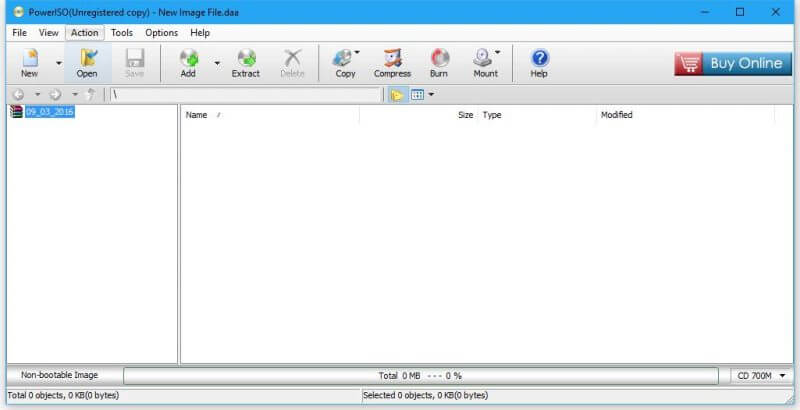
Task: Click the grayed Save icon
Action: [x=135, y=63]
